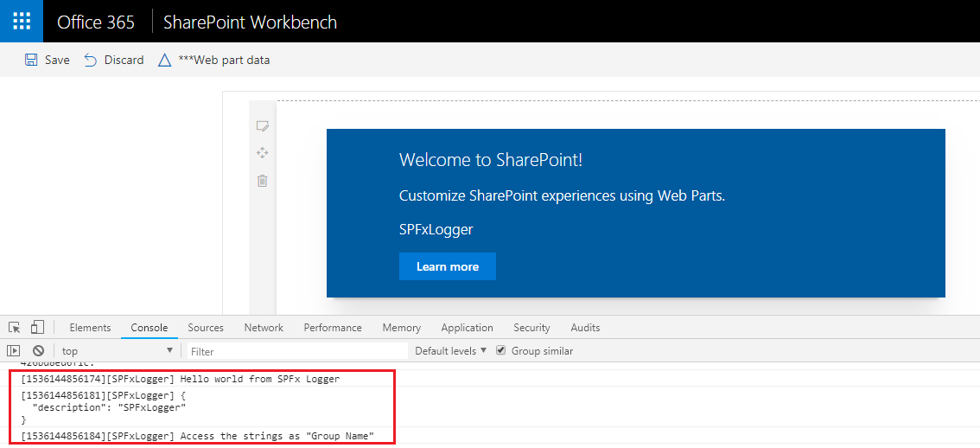This screenshot has width=980, height=448.
Task: Click the edit web part pencil icon
Action: pos(263,126)
